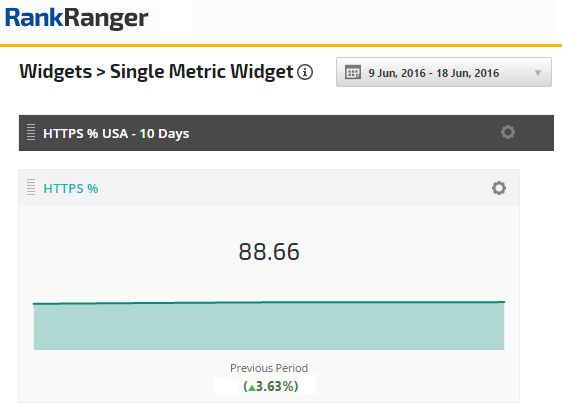Open the HTTPS % widget settings gear
562x413 pixels.
click(x=499, y=188)
